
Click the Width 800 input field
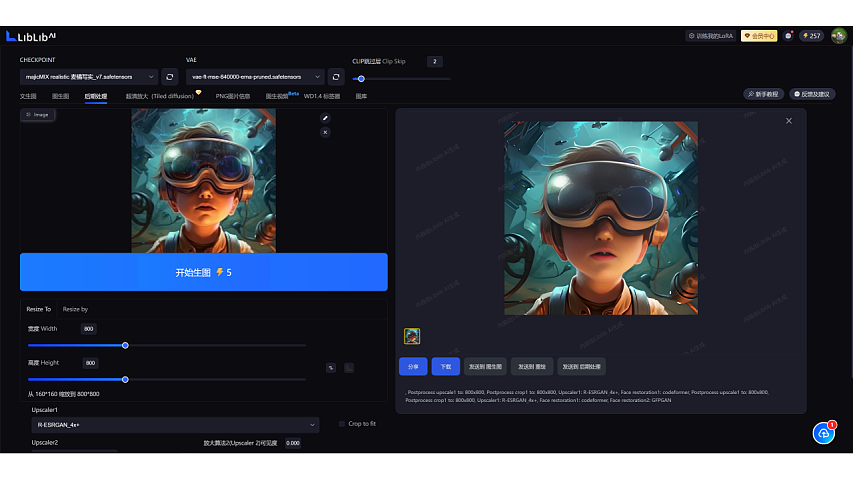(89, 329)
